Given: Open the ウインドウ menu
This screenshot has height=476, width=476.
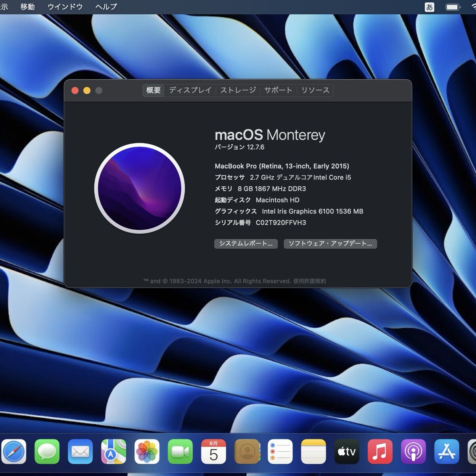Looking at the screenshot, I should [x=65, y=7].
